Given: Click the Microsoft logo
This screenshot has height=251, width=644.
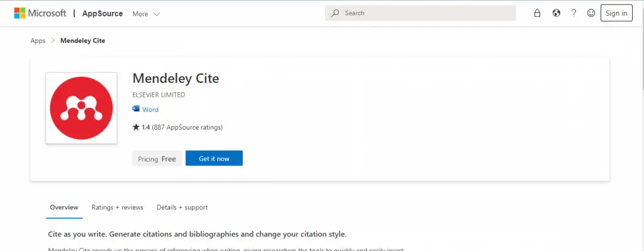Looking at the screenshot, I should coord(40,13).
